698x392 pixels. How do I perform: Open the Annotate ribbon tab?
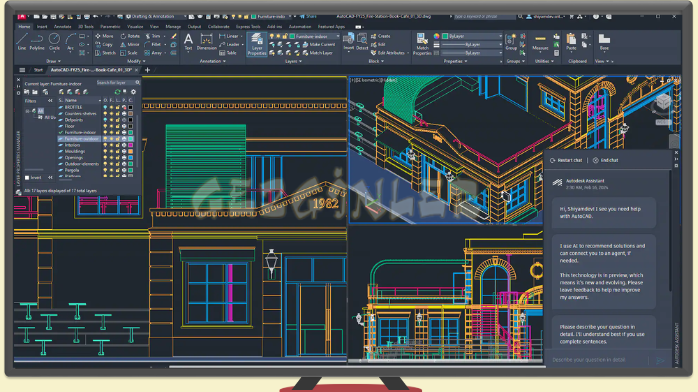(62, 27)
